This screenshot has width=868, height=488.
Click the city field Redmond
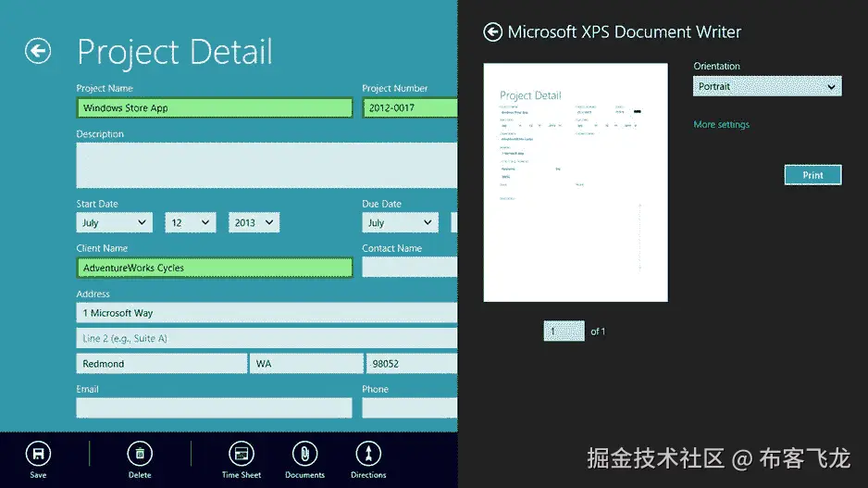point(162,364)
